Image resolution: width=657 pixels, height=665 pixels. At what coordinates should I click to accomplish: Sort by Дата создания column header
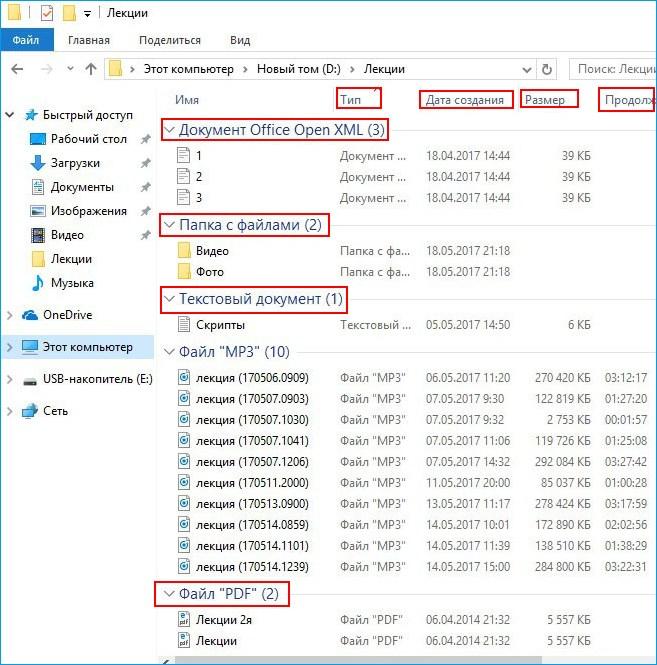[465, 100]
